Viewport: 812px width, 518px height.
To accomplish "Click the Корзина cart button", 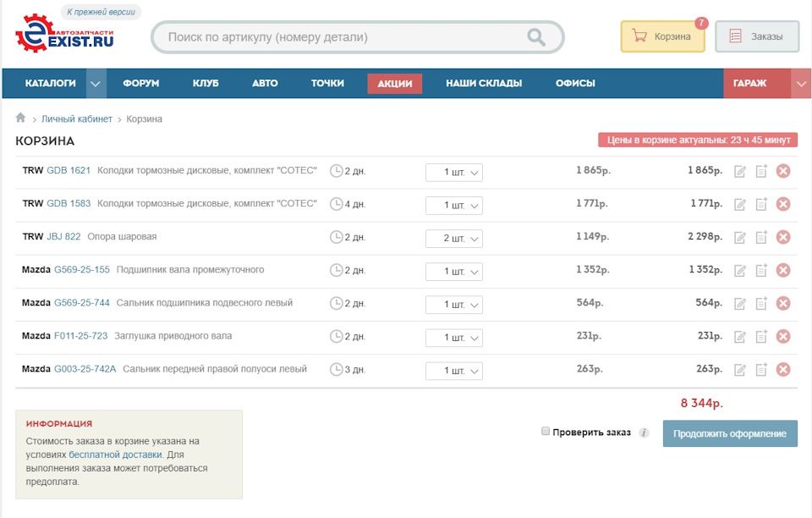I will [x=663, y=36].
